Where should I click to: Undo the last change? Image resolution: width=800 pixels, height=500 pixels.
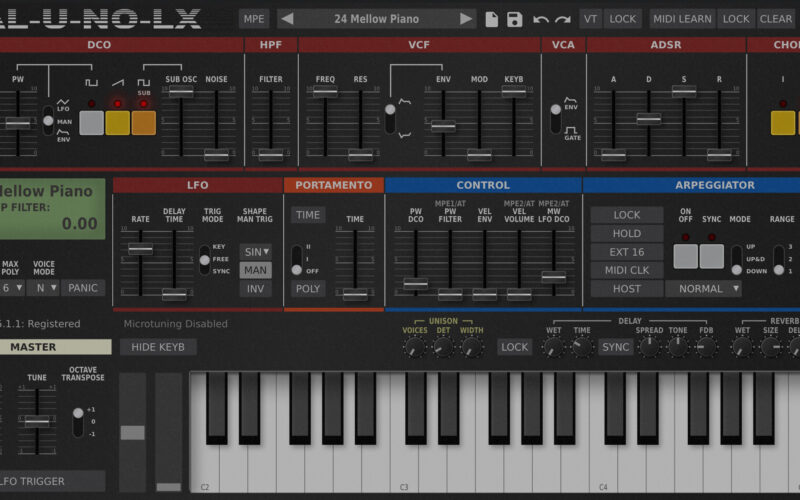coord(541,19)
